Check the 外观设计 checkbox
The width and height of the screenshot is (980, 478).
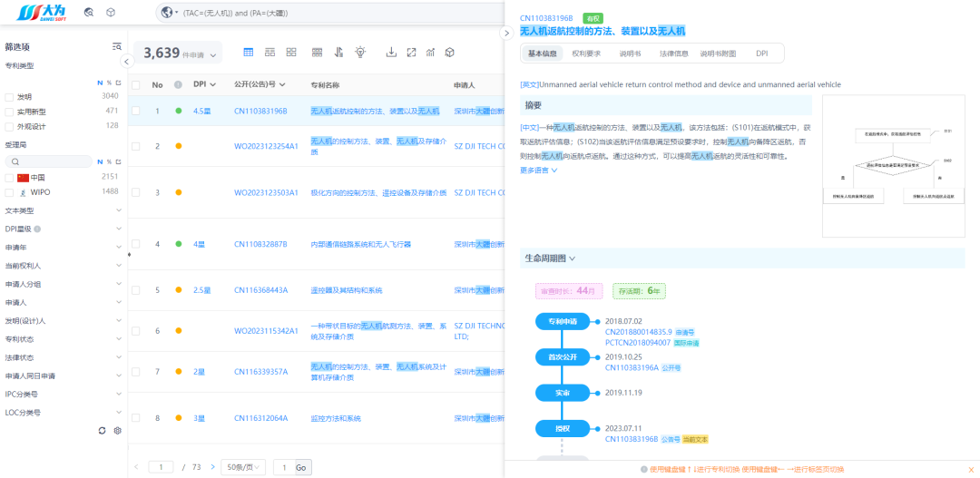tap(9, 126)
